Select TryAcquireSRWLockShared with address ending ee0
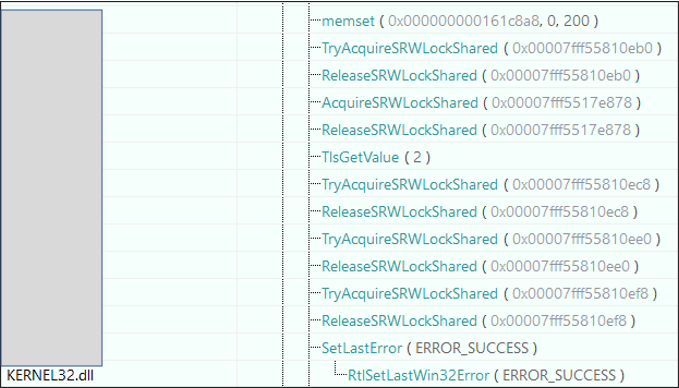 pos(491,239)
